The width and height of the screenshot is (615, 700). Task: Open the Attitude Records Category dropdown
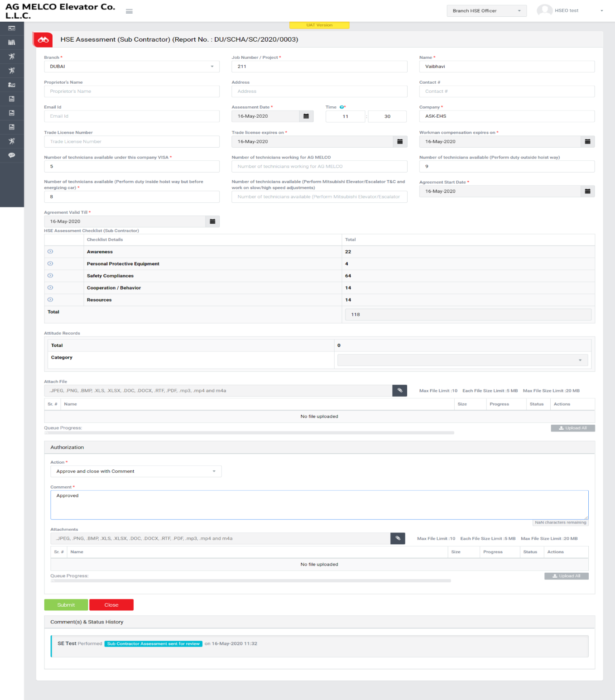coord(462,360)
